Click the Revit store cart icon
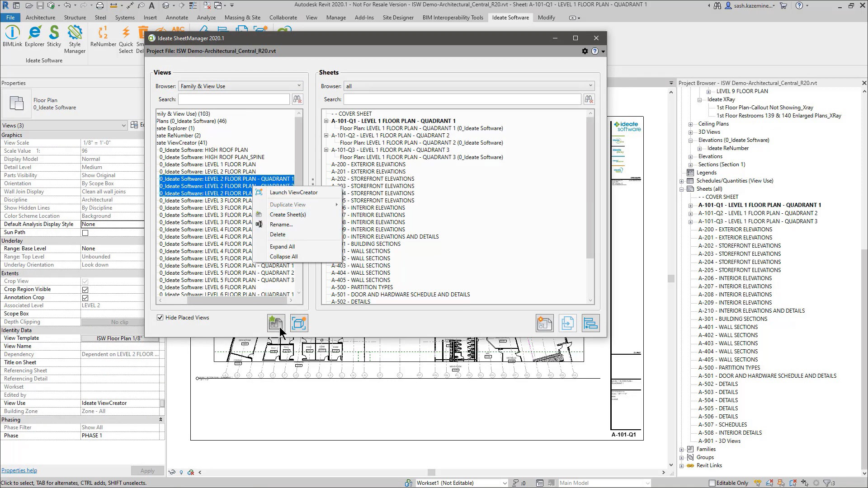This screenshot has width=868, height=488. (x=783, y=5)
